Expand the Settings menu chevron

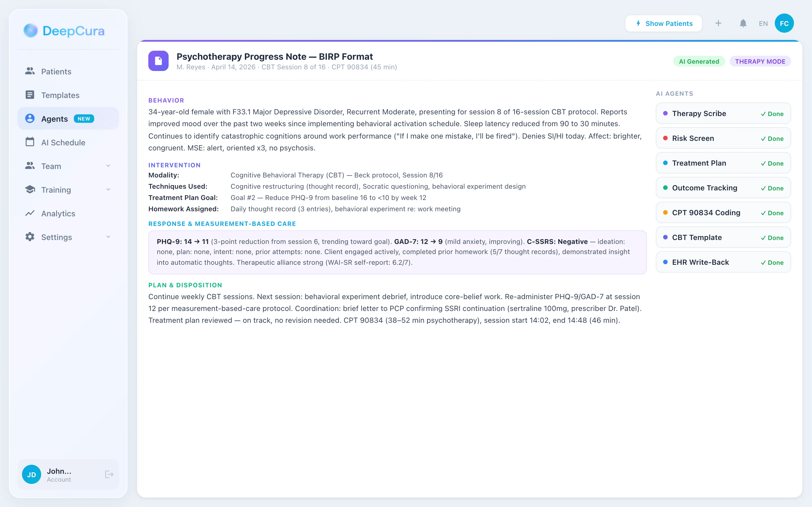[x=108, y=237]
